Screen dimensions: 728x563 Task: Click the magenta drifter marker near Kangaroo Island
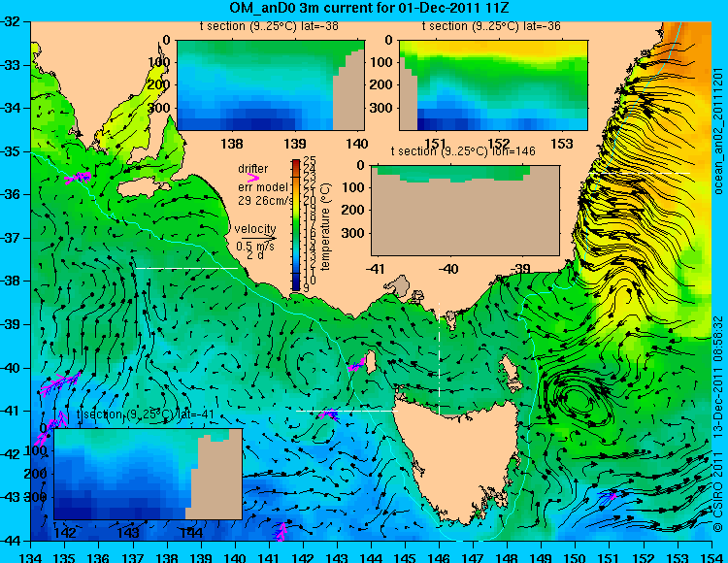[78, 178]
